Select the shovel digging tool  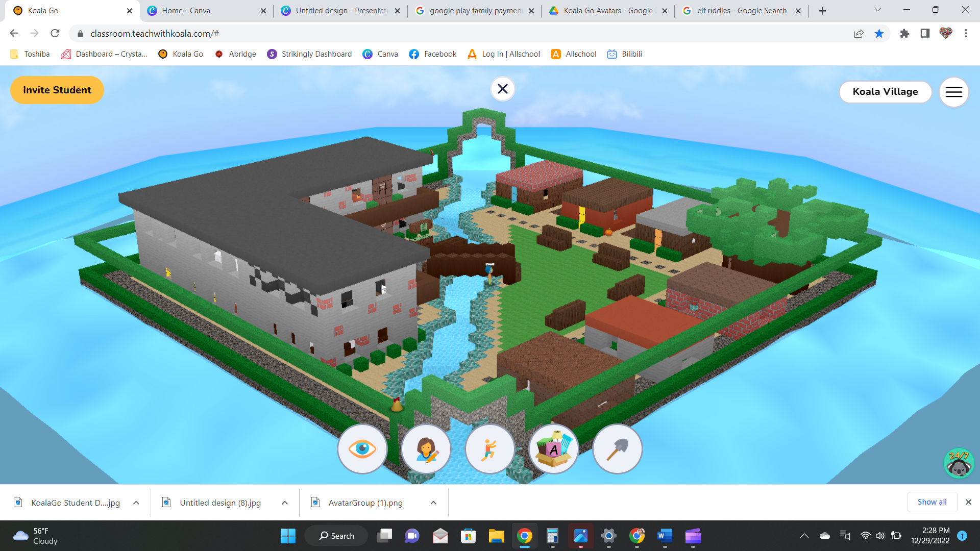(617, 448)
